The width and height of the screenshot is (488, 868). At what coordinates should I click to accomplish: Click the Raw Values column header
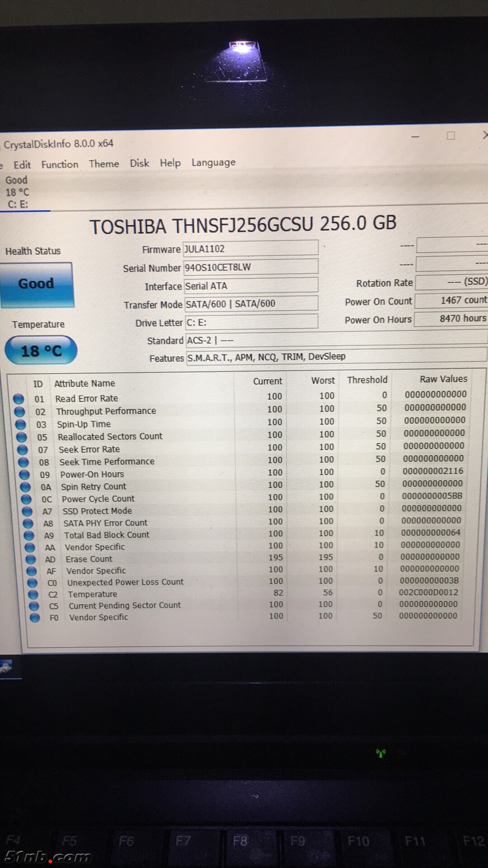coord(443,379)
